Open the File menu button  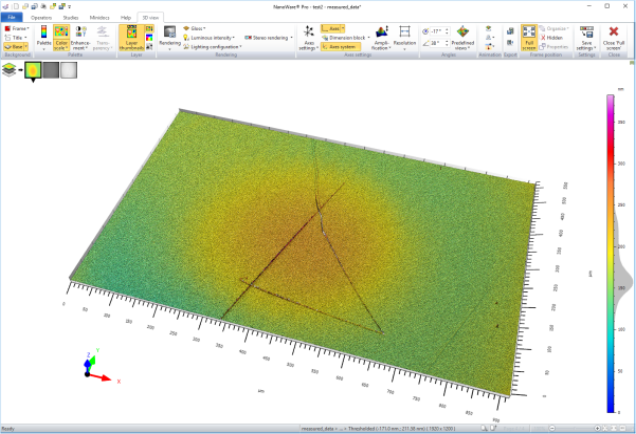(13, 18)
